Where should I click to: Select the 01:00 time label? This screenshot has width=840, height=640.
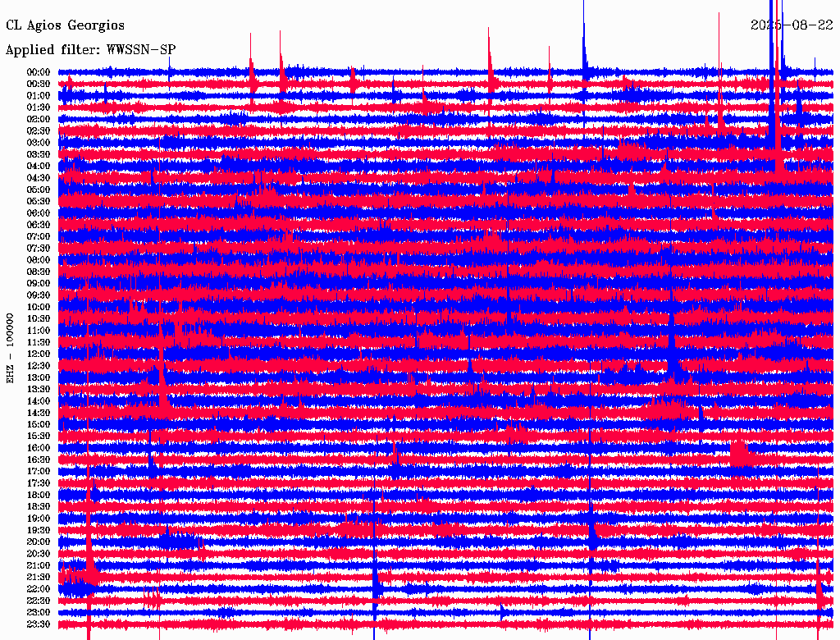click(39, 95)
